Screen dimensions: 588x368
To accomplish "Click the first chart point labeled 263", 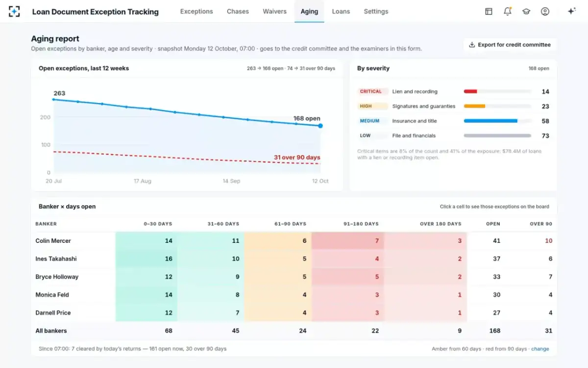I will click(53, 100).
